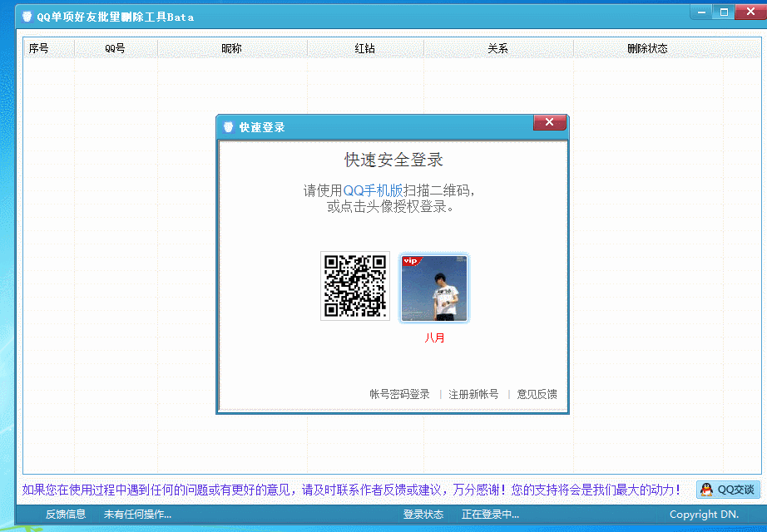
Task: Click the 登录状态 status bar label
Action: (423, 515)
